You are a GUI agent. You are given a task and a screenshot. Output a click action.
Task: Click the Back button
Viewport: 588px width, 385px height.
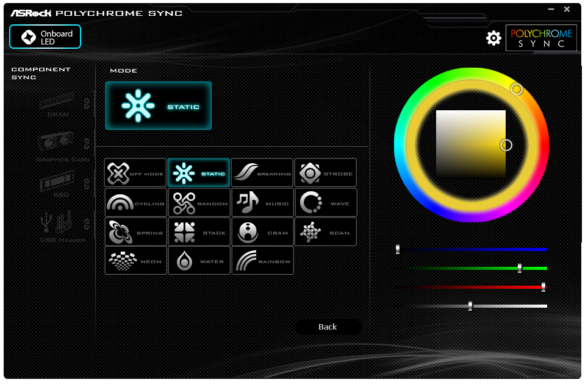[x=328, y=327]
